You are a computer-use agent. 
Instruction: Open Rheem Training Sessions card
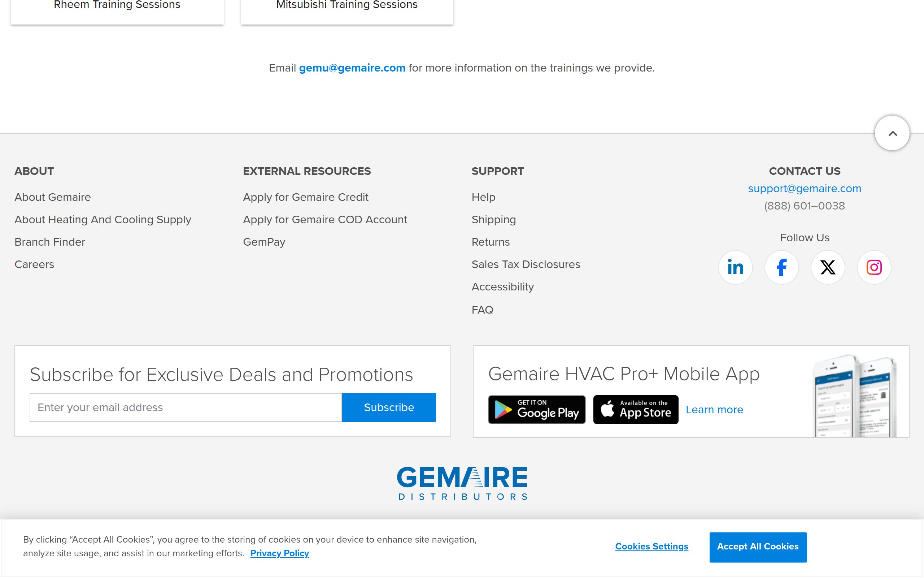coord(117,12)
